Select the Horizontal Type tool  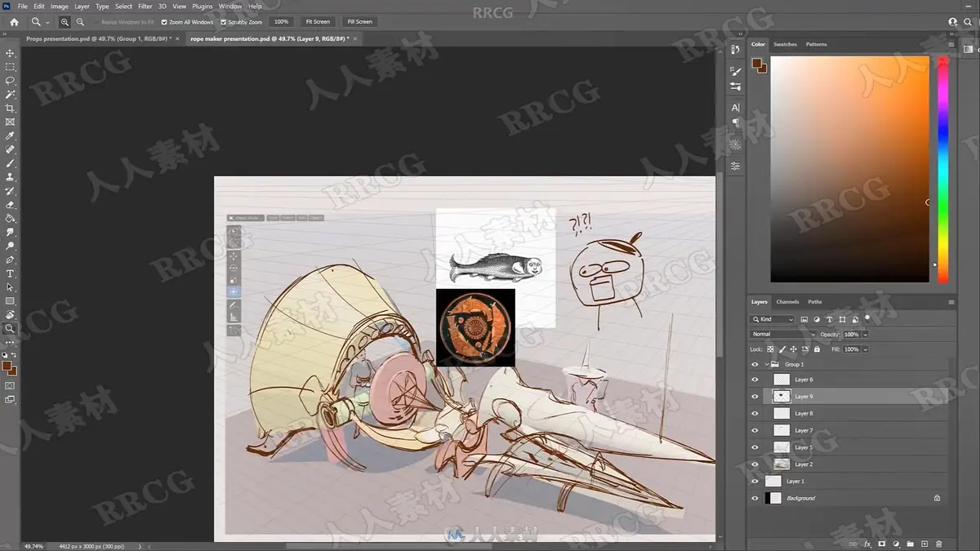(10, 273)
